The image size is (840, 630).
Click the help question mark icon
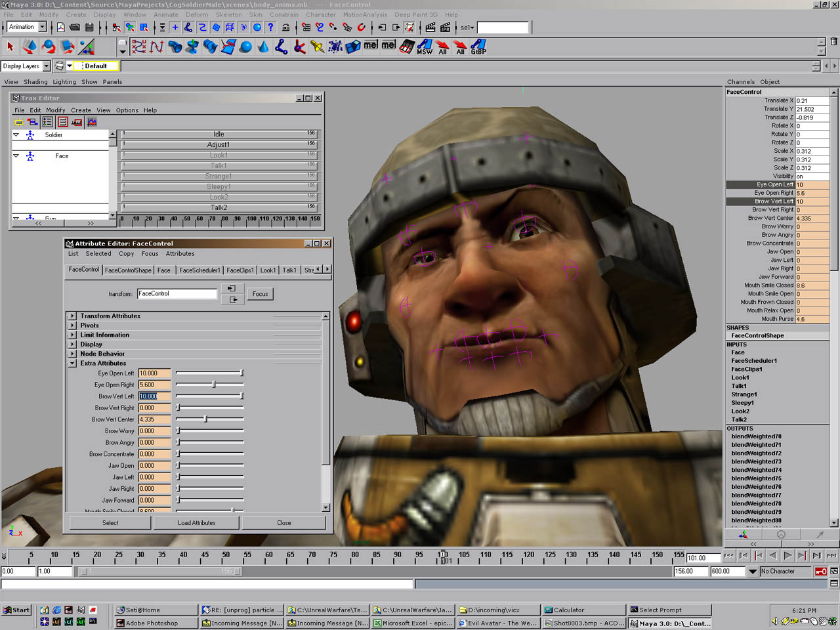(270, 28)
